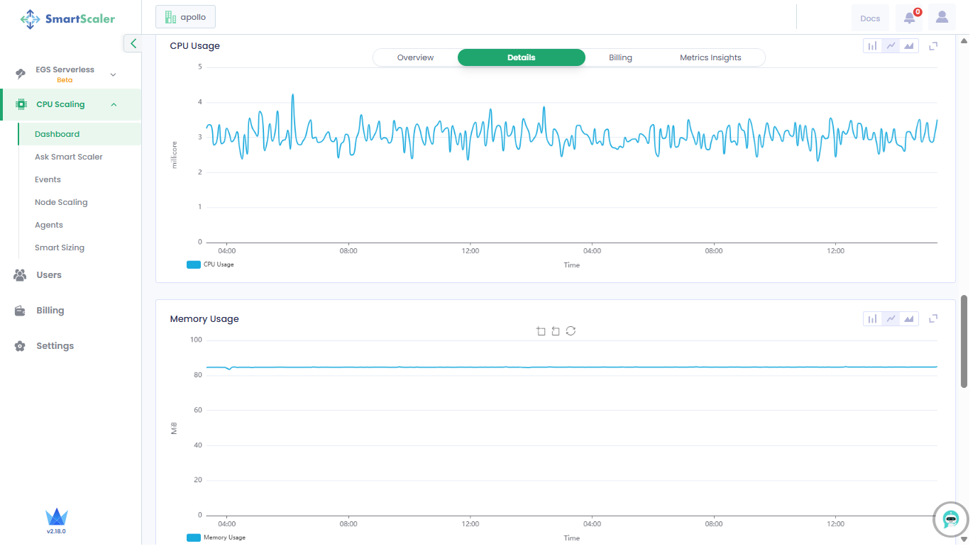Open the apollo cluster selector
980x556 pixels.
[x=185, y=17]
